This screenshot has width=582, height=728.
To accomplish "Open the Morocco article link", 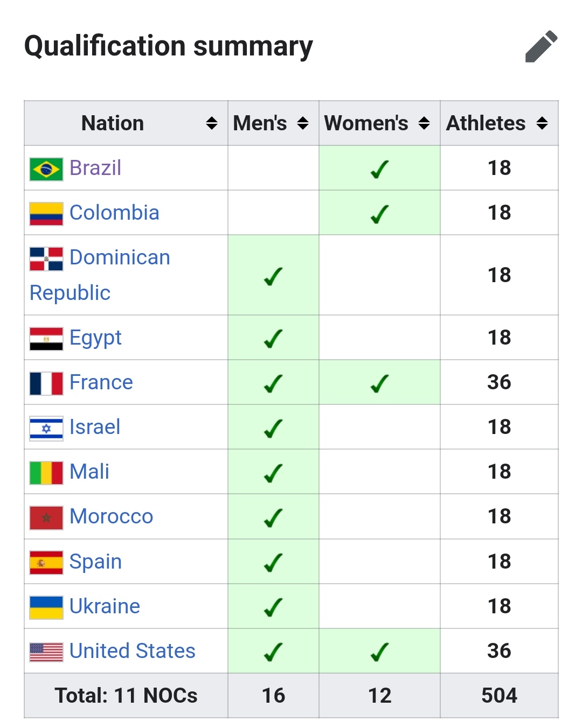I will 112,516.
